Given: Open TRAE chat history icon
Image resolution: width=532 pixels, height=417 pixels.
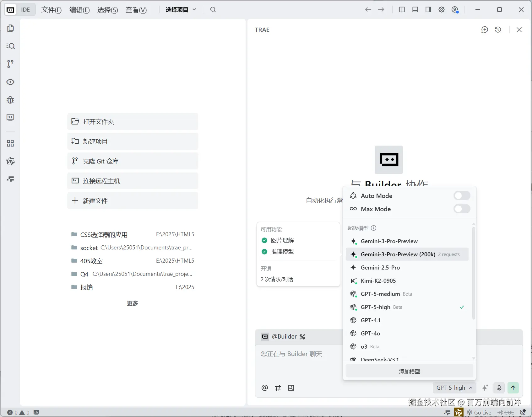Looking at the screenshot, I should 498,29.
